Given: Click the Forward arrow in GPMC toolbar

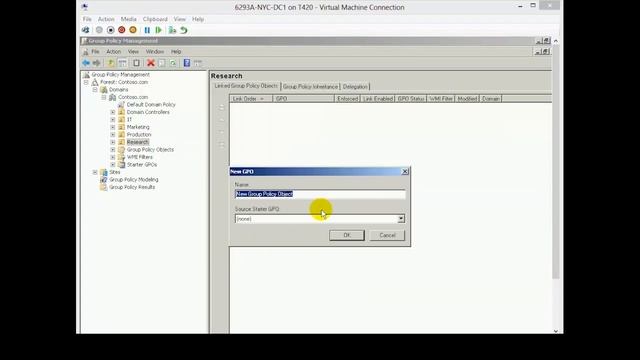Looking at the screenshot, I should coord(96,63).
